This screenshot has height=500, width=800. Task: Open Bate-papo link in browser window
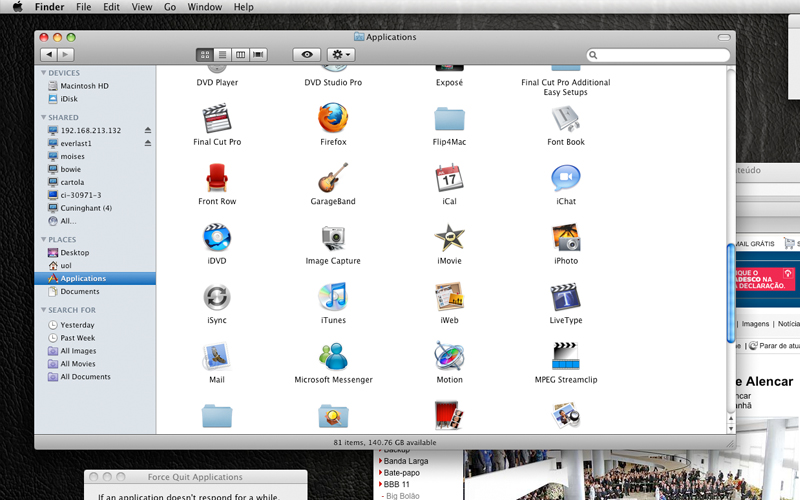pyautogui.click(x=402, y=473)
